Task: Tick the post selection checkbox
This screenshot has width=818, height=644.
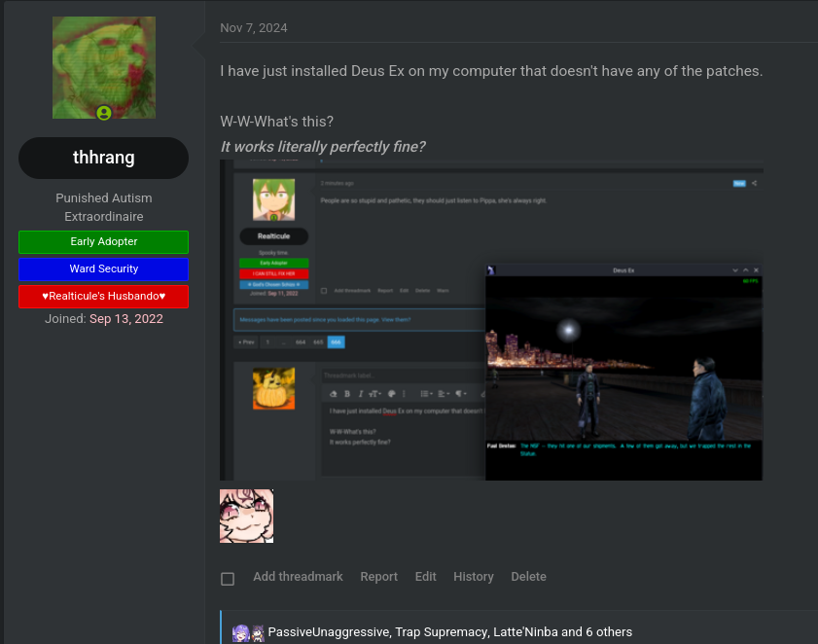Action: click(x=228, y=579)
